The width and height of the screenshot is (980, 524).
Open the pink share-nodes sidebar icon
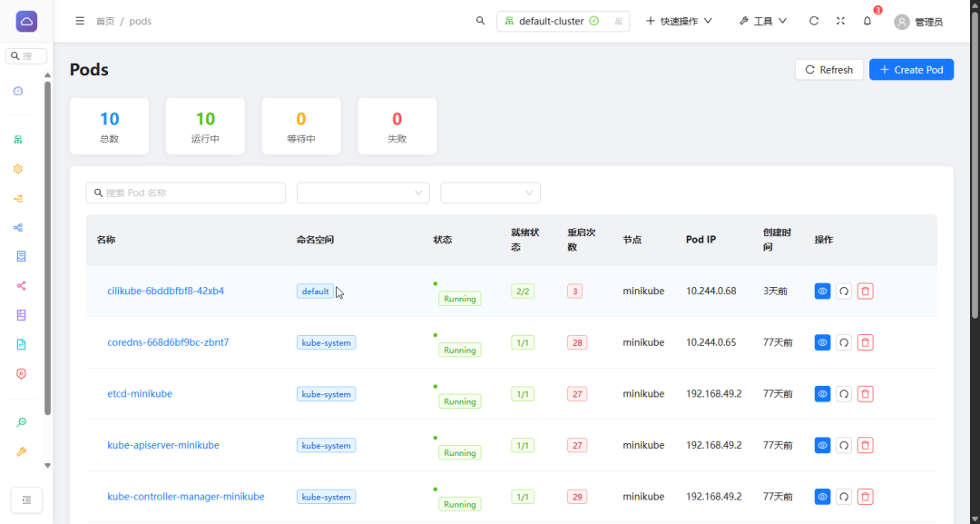(x=21, y=286)
